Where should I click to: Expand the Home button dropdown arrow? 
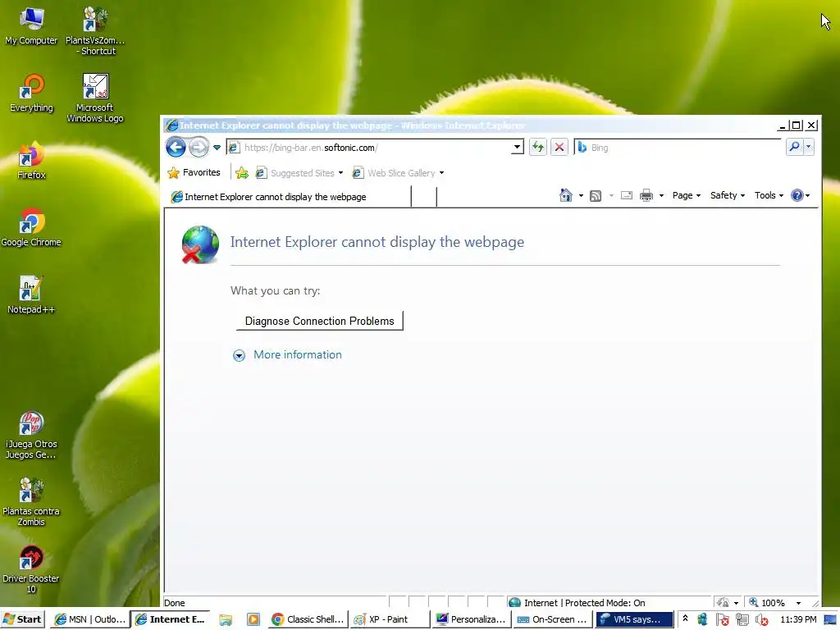(x=581, y=195)
